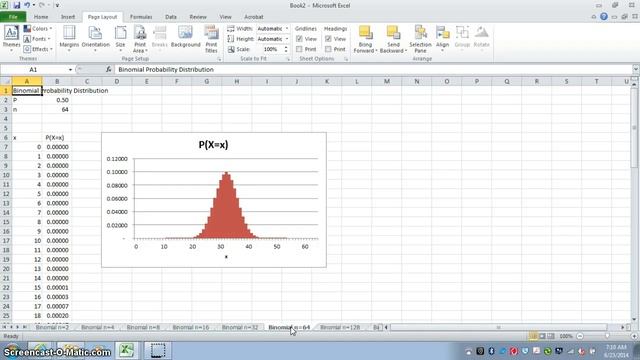
Task: Click zoom out minus button
Action: [x=580, y=336]
